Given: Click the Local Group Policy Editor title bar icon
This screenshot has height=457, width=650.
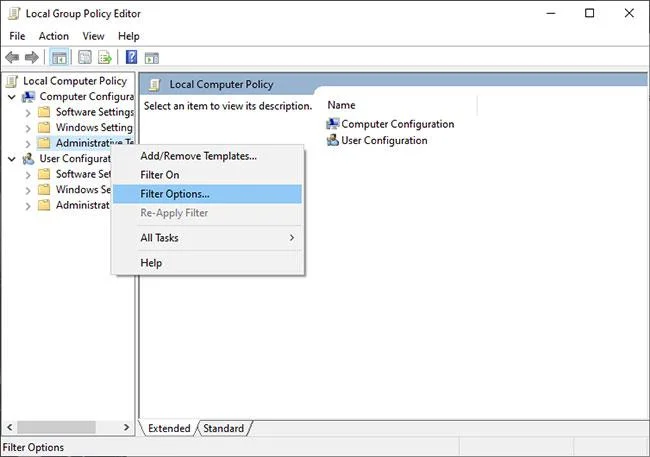Looking at the screenshot, I should [x=14, y=14].
